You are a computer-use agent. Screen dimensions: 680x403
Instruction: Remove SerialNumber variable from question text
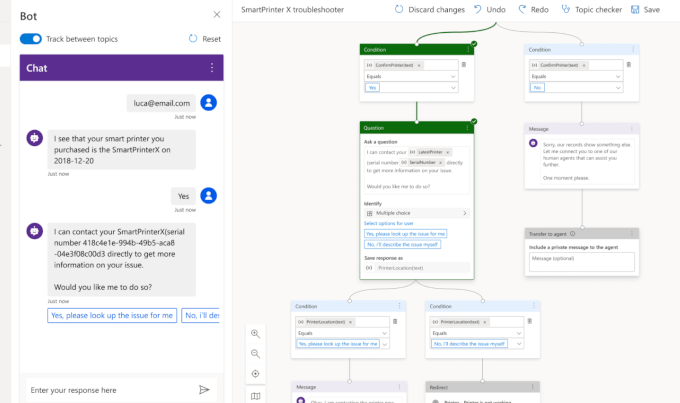(x=440, y=162)
